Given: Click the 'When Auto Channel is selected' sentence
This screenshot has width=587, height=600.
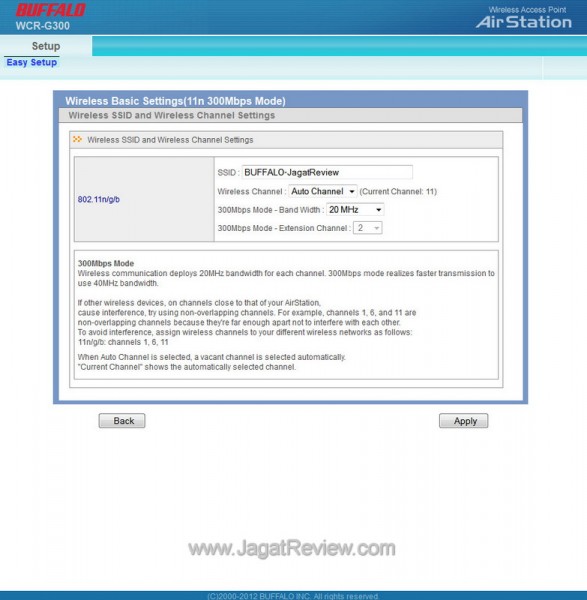Looking at the screenshot, I should click(x=211, y=357).
